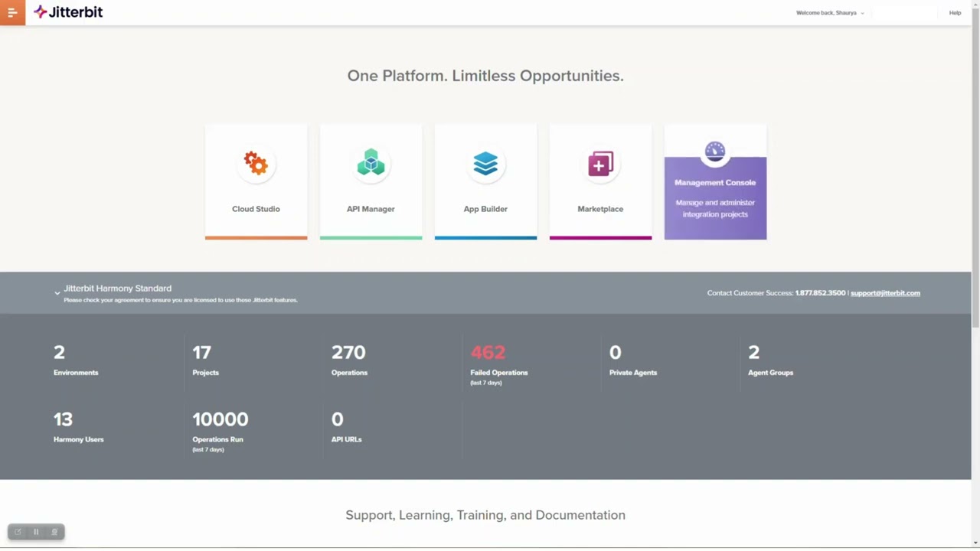This screenshot has height=551, width=980.
Task: Select the Cloud Studio label
Action: pyautogui.click(x=256, y=209)
